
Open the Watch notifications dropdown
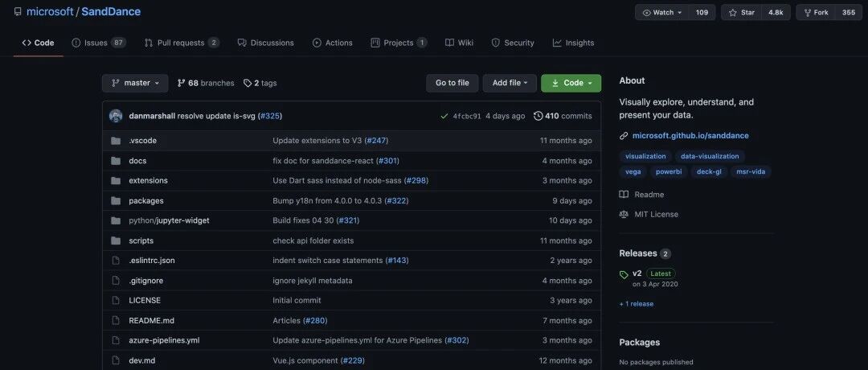click(662, 12)
